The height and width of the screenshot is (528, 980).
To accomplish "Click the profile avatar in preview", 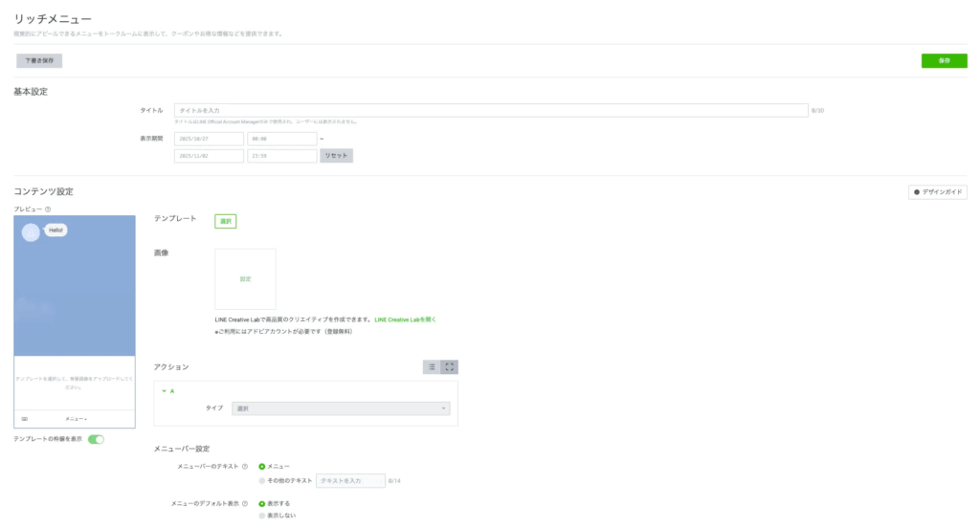I will pyautogui.click(x=31, y=232).
